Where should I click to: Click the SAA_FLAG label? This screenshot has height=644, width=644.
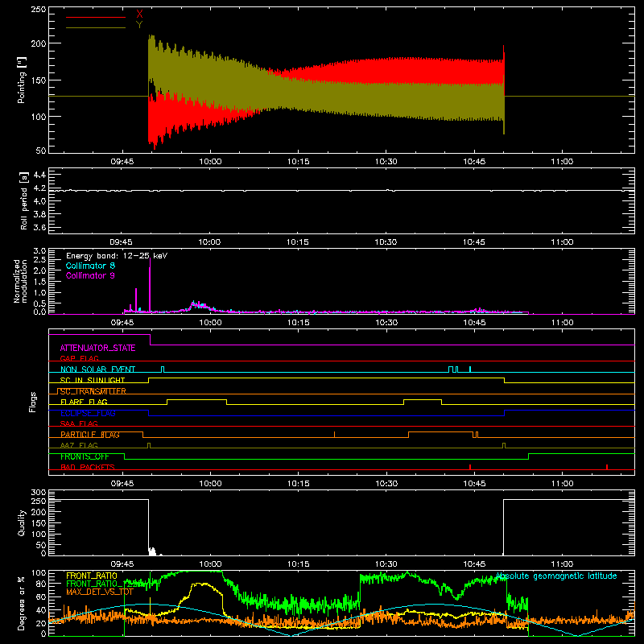pos(79,423)
